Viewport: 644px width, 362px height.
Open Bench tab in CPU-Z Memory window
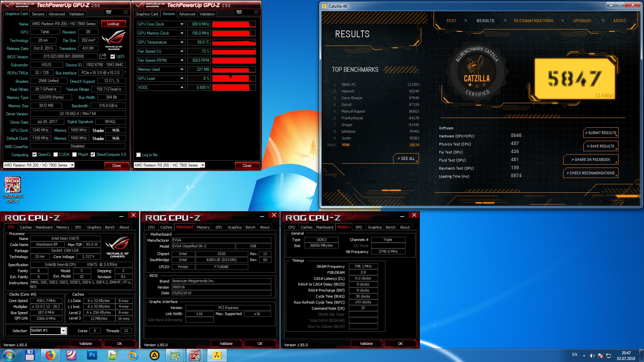pos(390,227)
